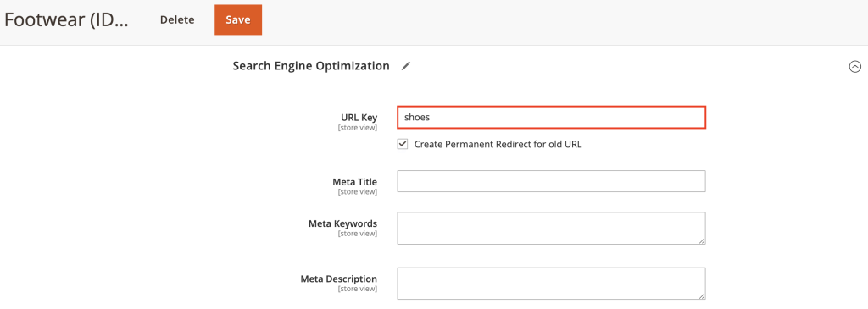Click the pencil icon beside Search Engine Optimization
Screen dimensions: 868x309
pos(406,66)
